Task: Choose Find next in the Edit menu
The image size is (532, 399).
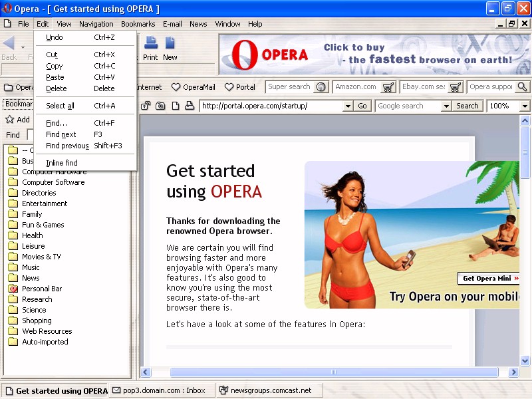Action: pos(85,134)
